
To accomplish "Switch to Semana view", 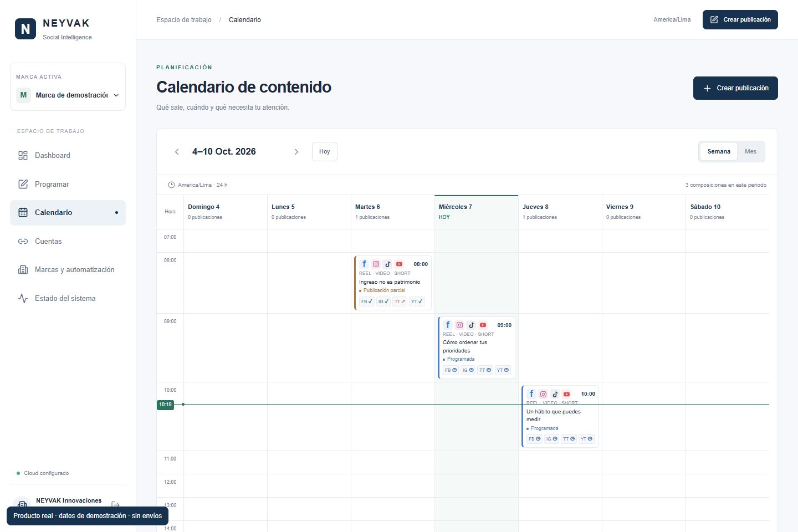I will [719, 151].
